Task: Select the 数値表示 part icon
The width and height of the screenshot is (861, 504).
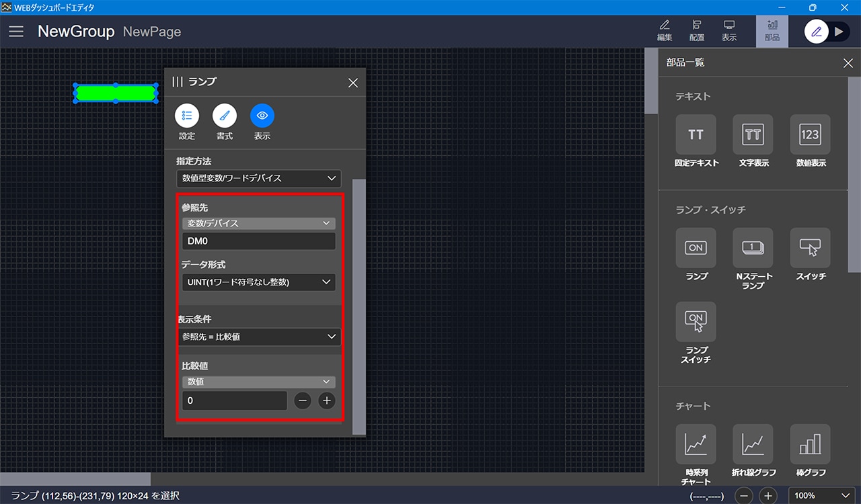Action: click(810, 135)
